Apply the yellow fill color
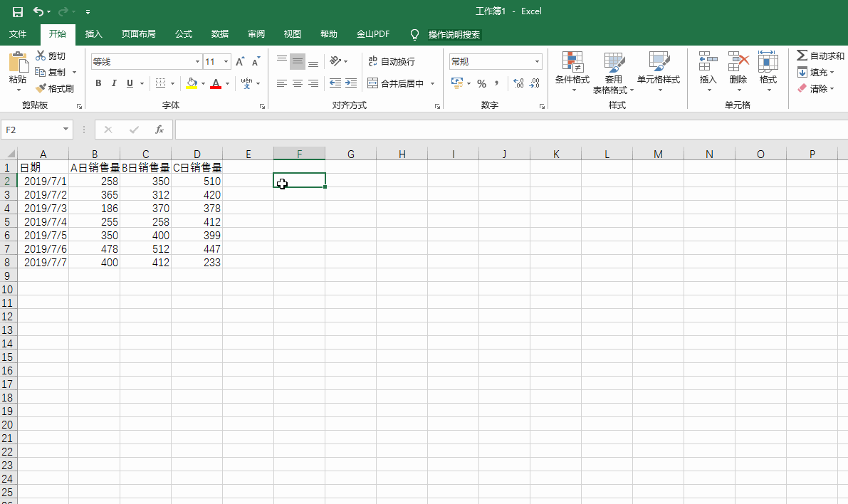The width and height of the screenshot is (848, 504). 192,83
